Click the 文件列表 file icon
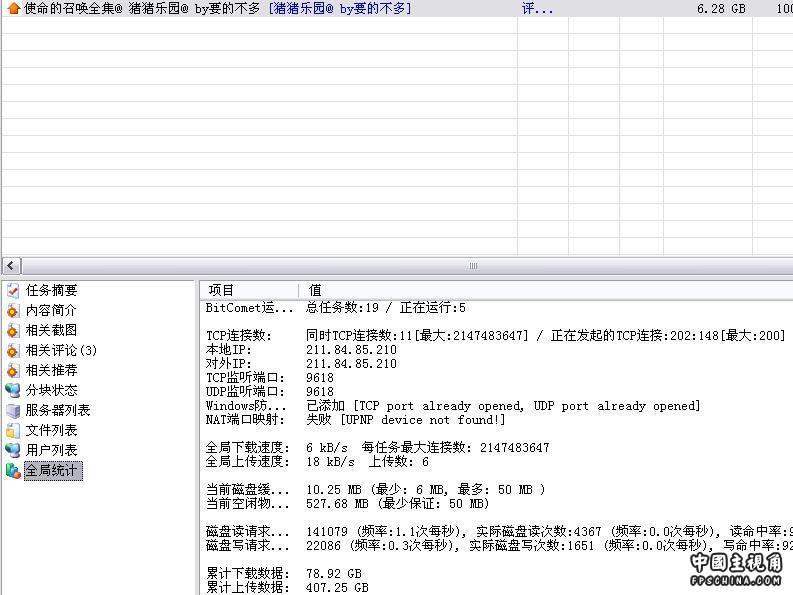The width and height of the screenshot is (793, 595). [x=13, y=431]
